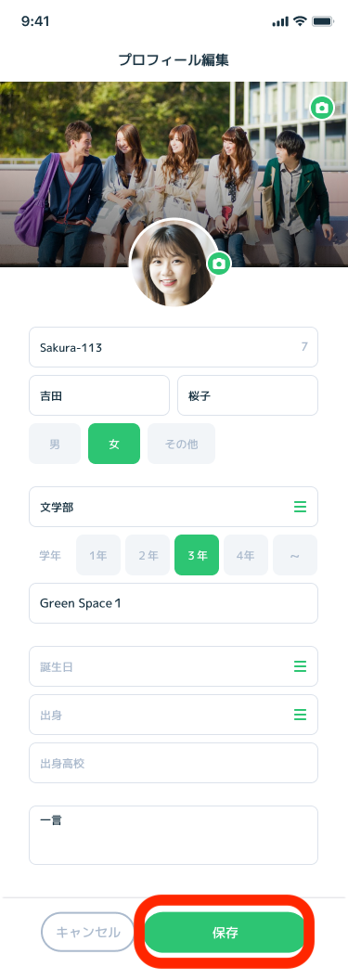Tap the 保存 save button
This screenshot has height=980, width=348.
225,933
